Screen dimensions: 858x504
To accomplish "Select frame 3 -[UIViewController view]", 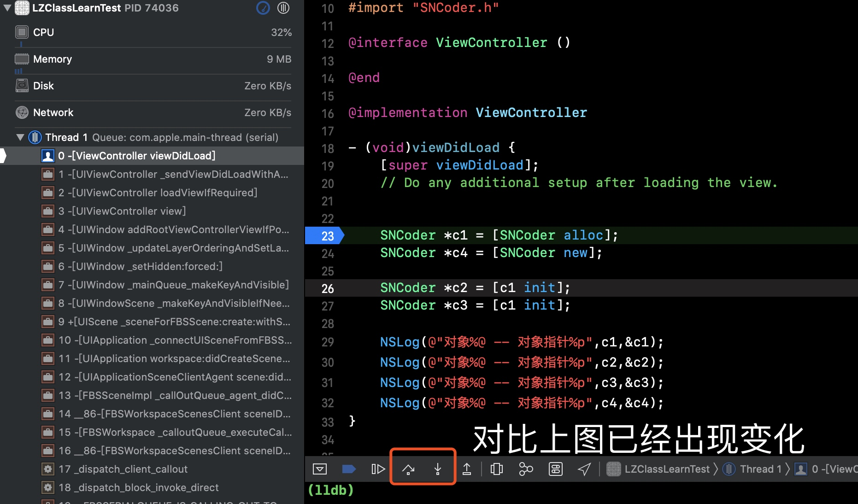I will click(152, 211).
